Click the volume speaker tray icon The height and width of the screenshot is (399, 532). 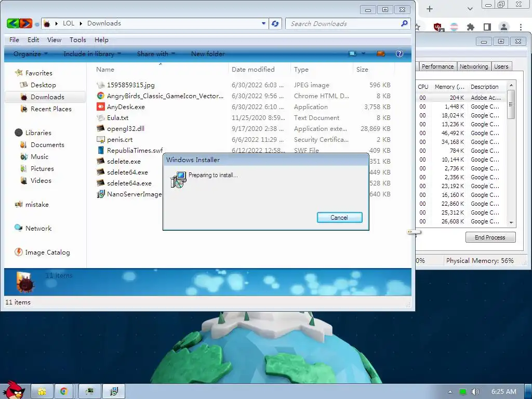click(475, 392)
